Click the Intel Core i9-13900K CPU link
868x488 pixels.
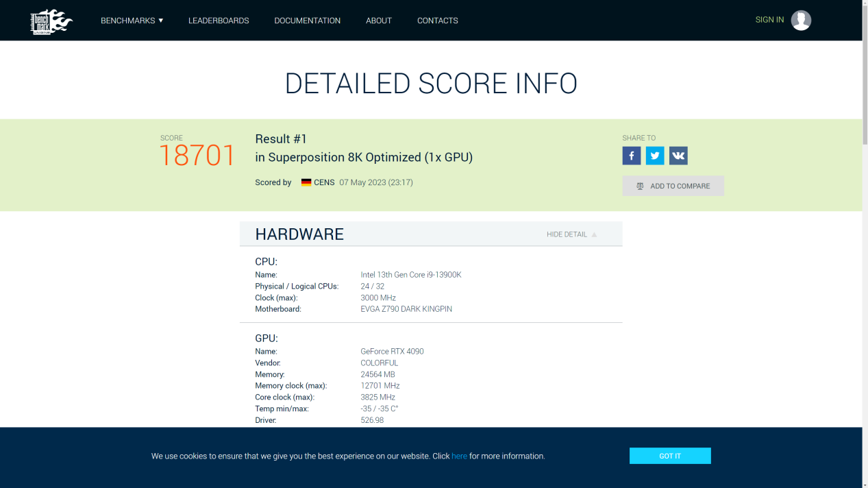[410, 275]
